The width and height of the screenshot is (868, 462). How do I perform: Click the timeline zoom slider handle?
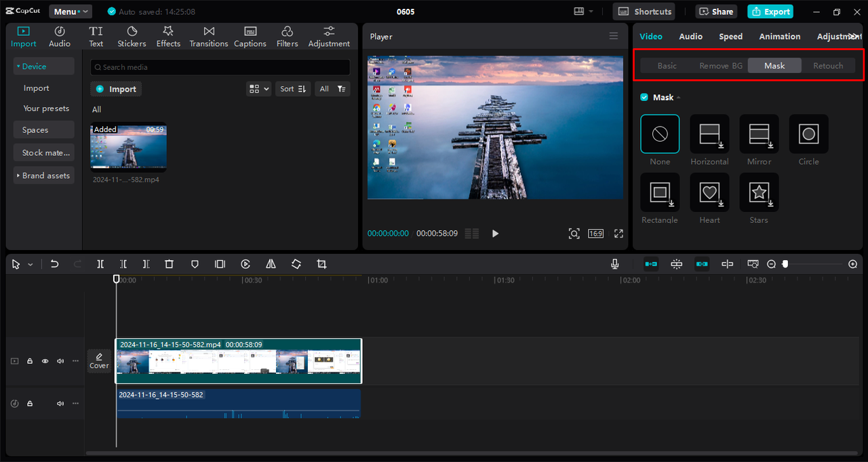(x=785, y=264)
